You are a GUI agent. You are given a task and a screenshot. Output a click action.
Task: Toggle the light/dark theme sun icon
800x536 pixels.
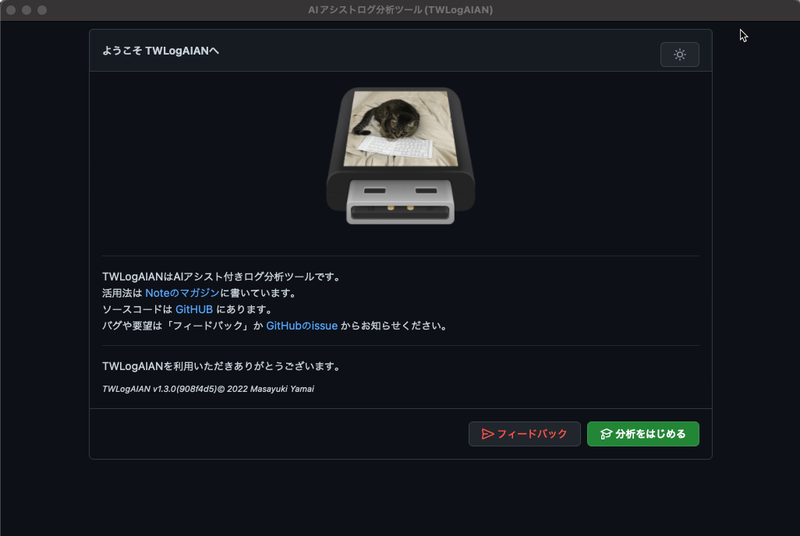click(x=679, y=55)
